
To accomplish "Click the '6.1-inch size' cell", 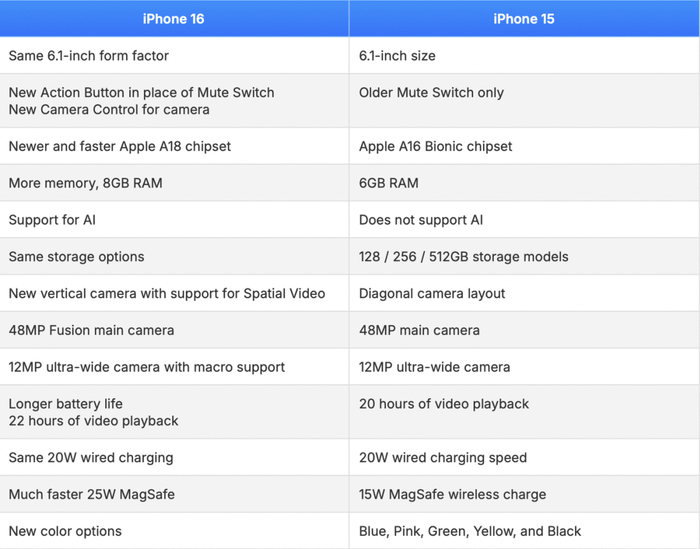I will tap(397, 56).
